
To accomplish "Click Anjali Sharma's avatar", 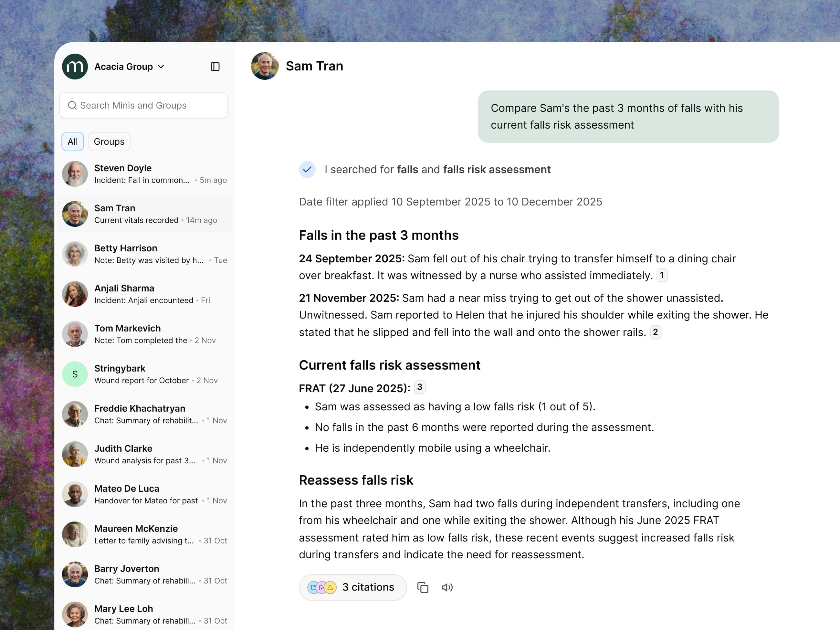I will pos(75,294).
